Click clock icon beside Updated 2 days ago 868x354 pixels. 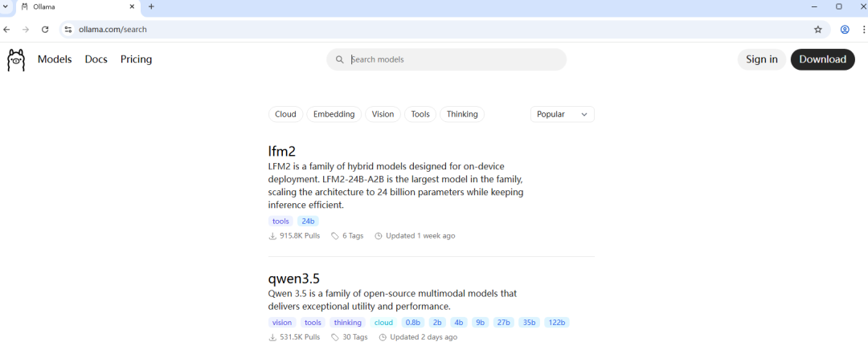[383, 337]
